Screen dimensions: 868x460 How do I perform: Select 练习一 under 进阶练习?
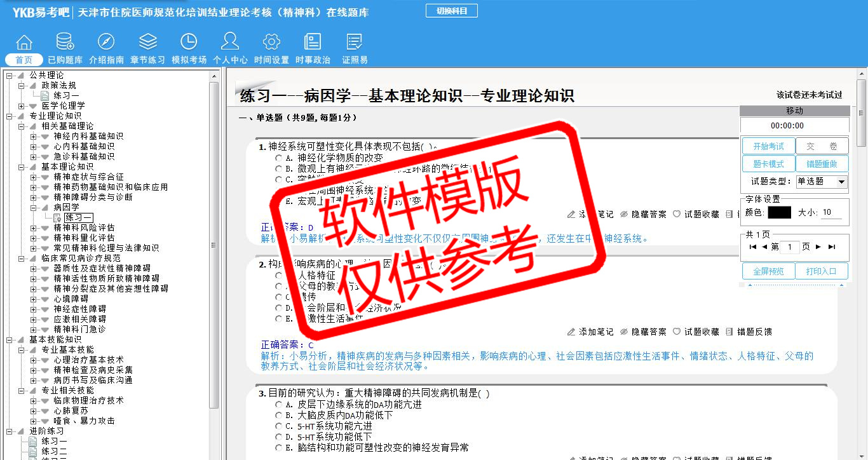pos(54,441)
